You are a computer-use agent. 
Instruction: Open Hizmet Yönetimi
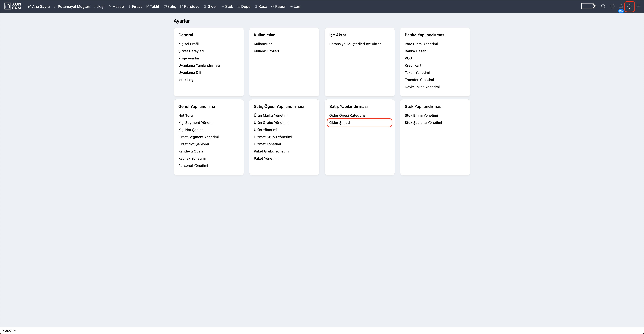267,144
